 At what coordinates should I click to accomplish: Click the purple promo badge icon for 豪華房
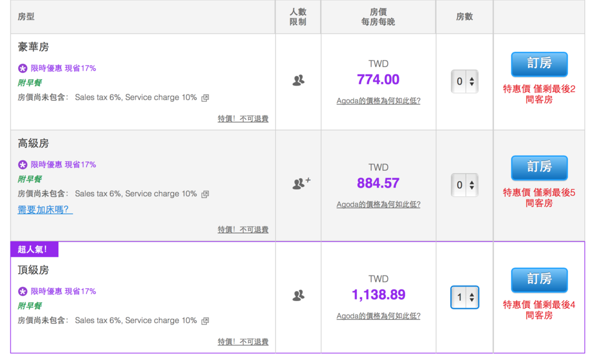point(23,68)
